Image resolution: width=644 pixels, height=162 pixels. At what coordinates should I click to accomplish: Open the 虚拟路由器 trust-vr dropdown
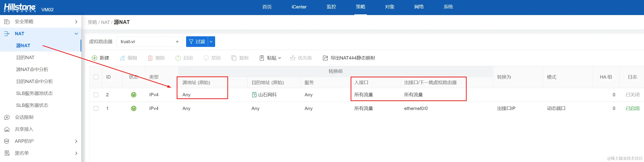150,42
